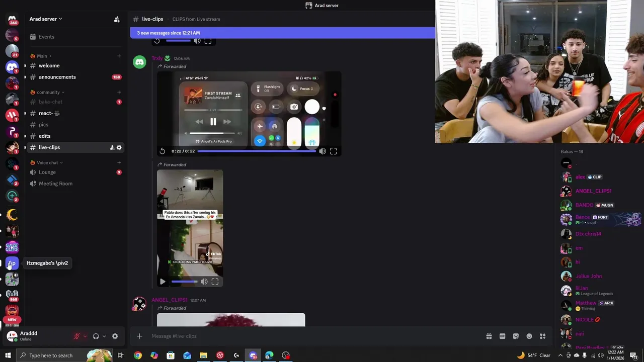Open live-clips channel settings gear
644x362 pixels.
(119, 147)
